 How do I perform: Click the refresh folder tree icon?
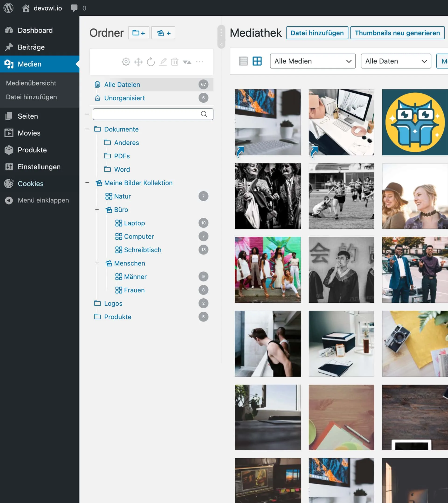(x=151, y=62)
